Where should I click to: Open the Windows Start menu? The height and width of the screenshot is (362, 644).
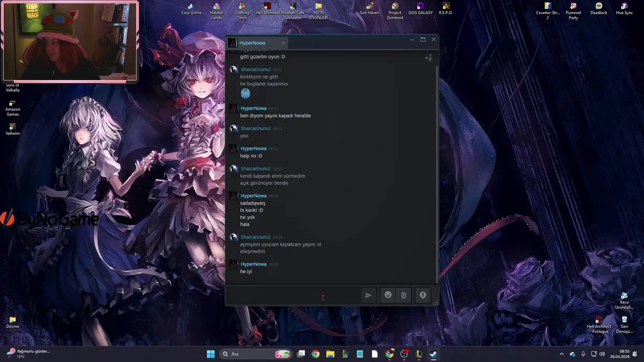211,354
